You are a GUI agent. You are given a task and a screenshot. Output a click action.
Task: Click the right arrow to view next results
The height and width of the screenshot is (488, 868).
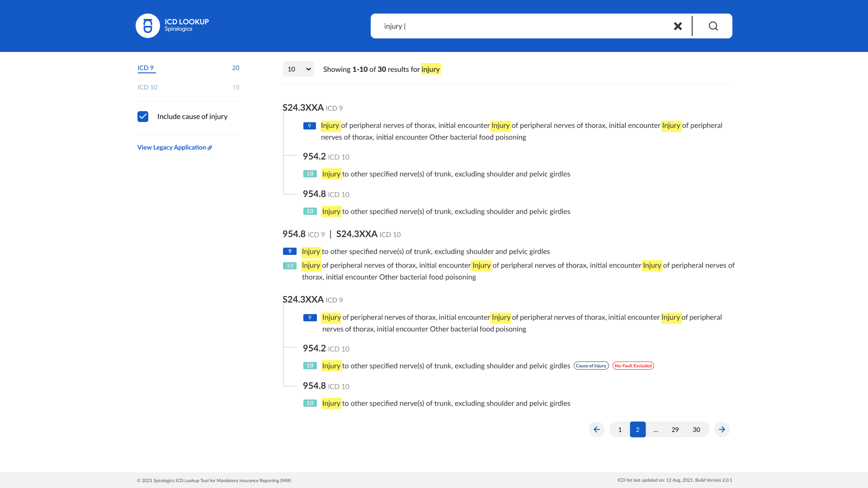point(722,429)
